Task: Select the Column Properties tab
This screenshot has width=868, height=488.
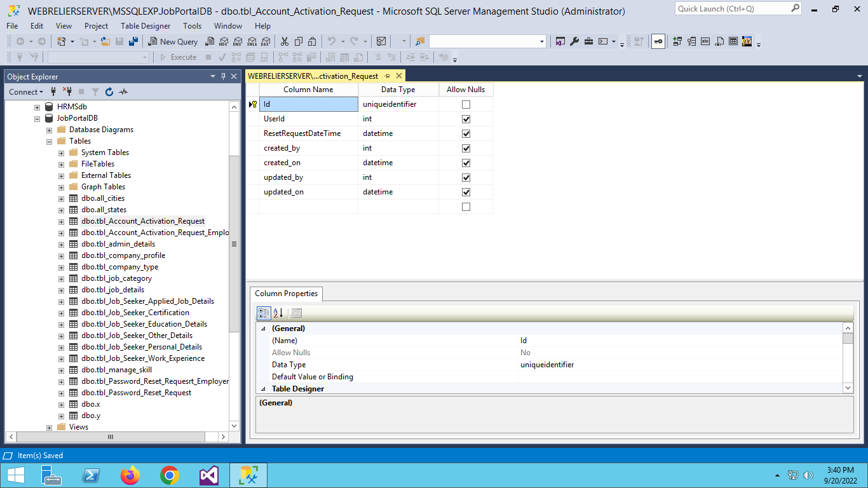Action: pos(286,294)
